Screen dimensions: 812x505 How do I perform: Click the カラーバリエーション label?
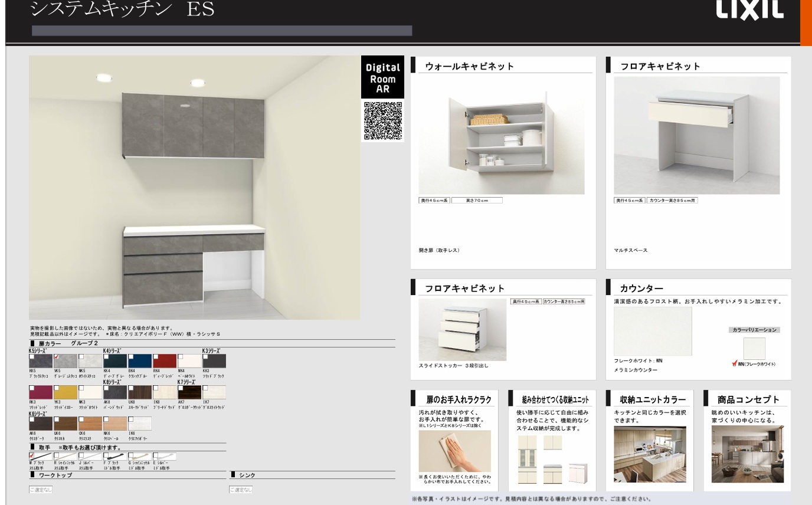coord(754,330)
